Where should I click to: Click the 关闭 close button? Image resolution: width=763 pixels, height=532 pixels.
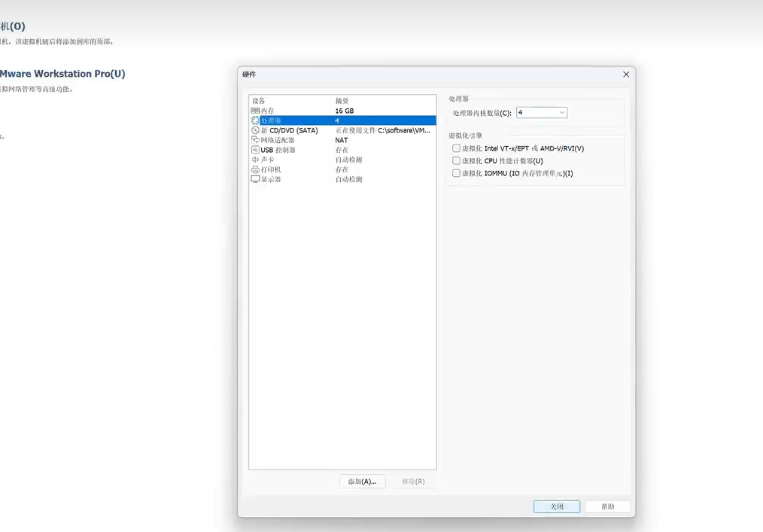[x=557, y=506]
